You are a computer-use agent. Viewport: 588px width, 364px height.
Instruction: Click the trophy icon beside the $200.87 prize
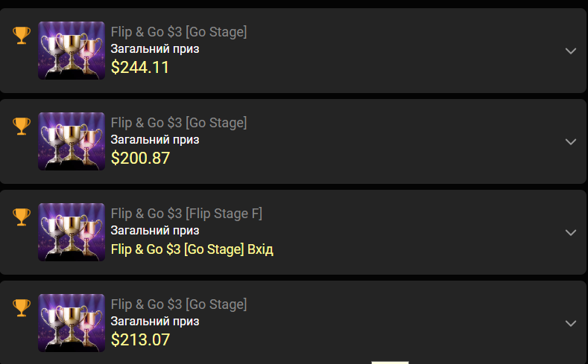[22, 127]
